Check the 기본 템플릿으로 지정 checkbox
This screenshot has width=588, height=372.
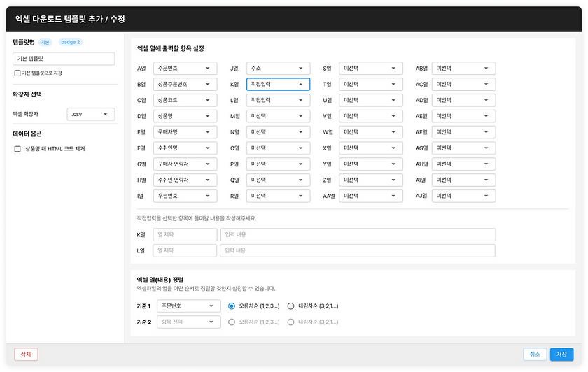[x=17, y=73]
